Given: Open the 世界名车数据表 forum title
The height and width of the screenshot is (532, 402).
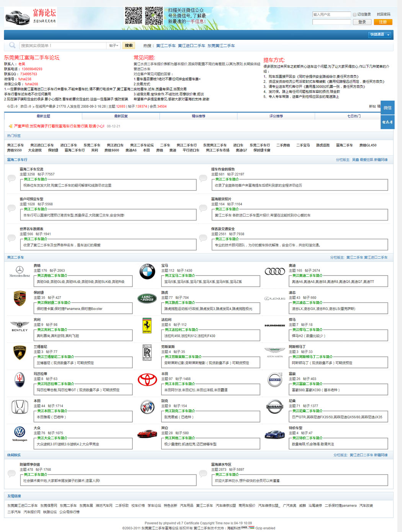Looking at the screenshot, I should [31, 229].
